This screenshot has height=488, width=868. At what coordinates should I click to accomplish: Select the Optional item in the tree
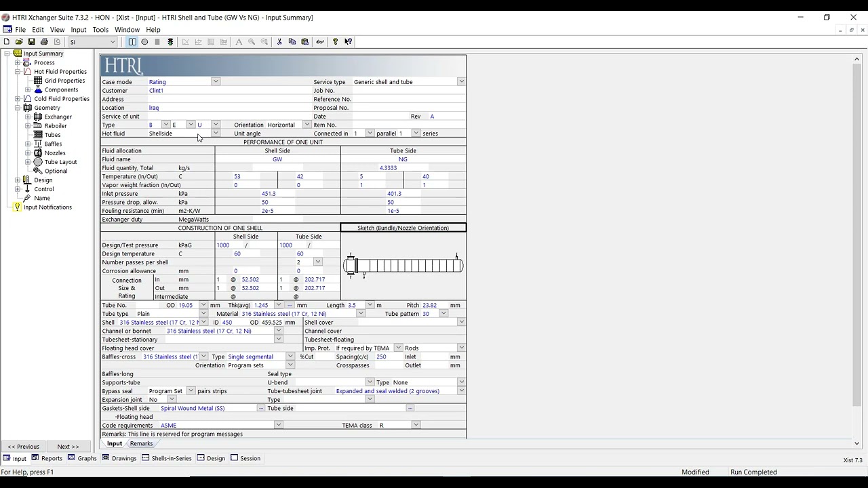point(56,171)
